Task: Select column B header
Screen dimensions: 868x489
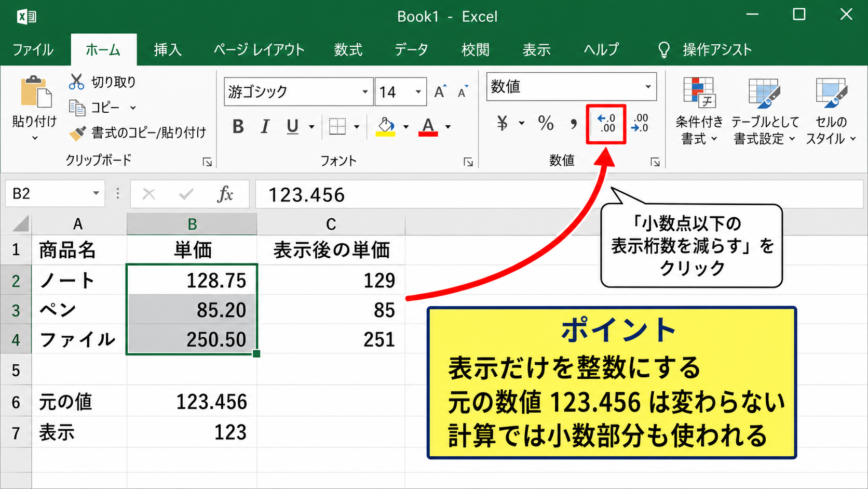Action: tap(192, 224)
